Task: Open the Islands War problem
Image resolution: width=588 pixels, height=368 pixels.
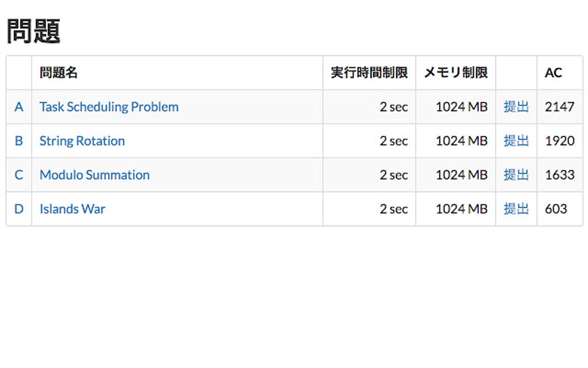Action: 73,209
